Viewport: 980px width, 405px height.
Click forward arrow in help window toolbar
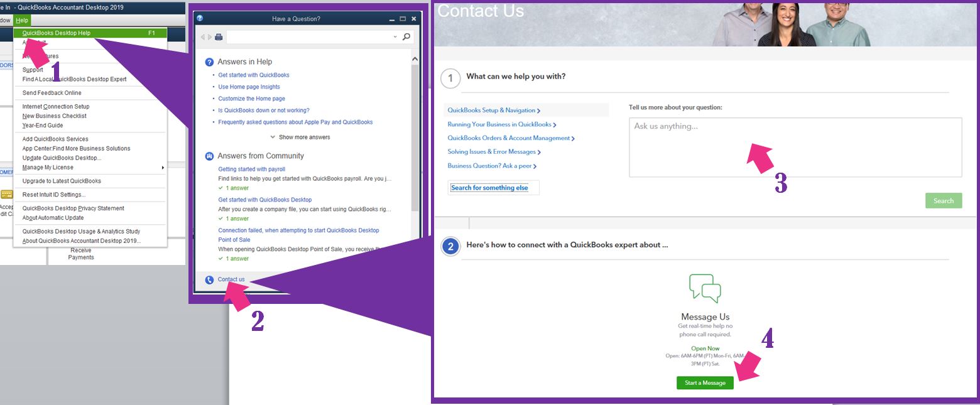click(x=210, y=37)
